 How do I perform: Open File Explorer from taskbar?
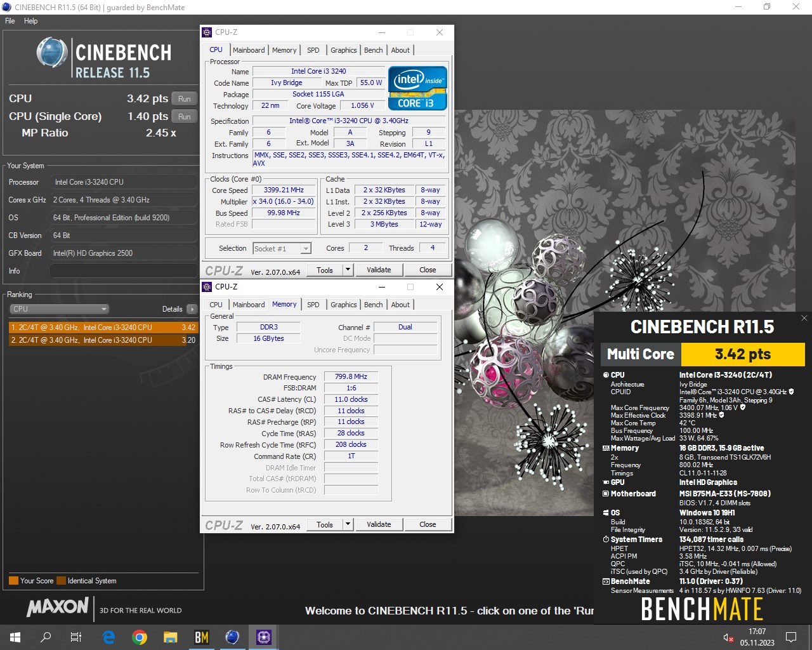(170, 637)
